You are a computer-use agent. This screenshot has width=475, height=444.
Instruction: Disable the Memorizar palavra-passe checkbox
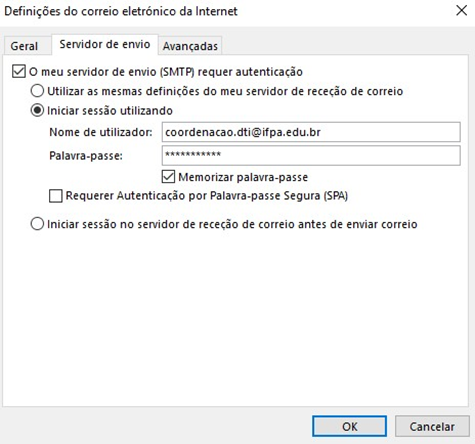point(168,177)
